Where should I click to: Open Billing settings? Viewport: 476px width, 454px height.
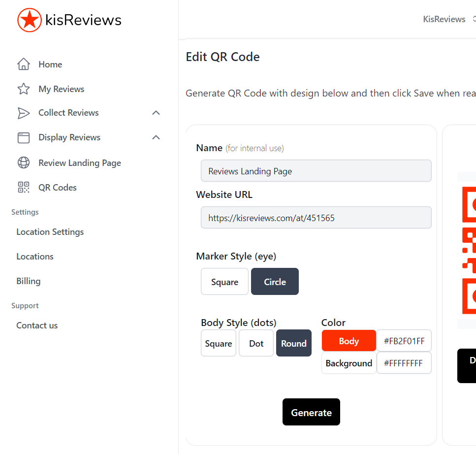pyautogui.click(x=29, y=281)
